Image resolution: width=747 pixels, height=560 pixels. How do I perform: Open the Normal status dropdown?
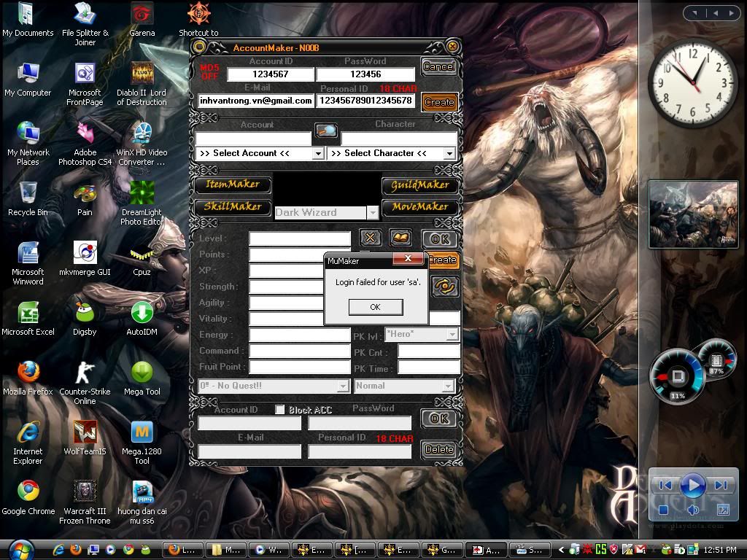448,386
